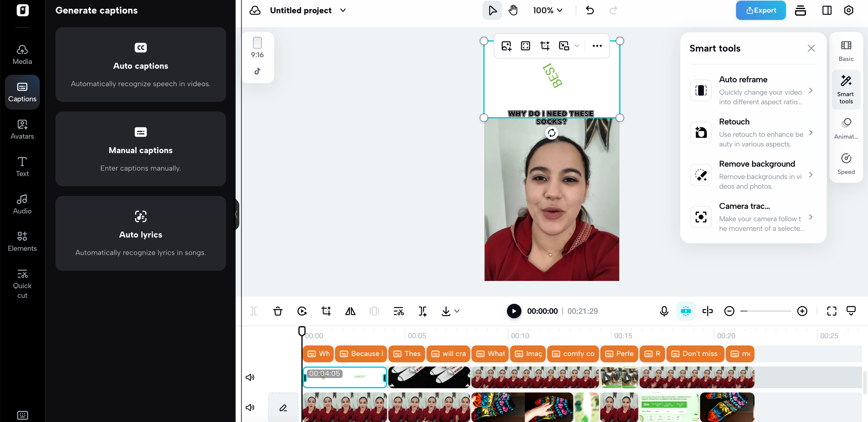868x422 pixels.
Task: Select the 'Because I' caption clip
Action: [361, 354]
